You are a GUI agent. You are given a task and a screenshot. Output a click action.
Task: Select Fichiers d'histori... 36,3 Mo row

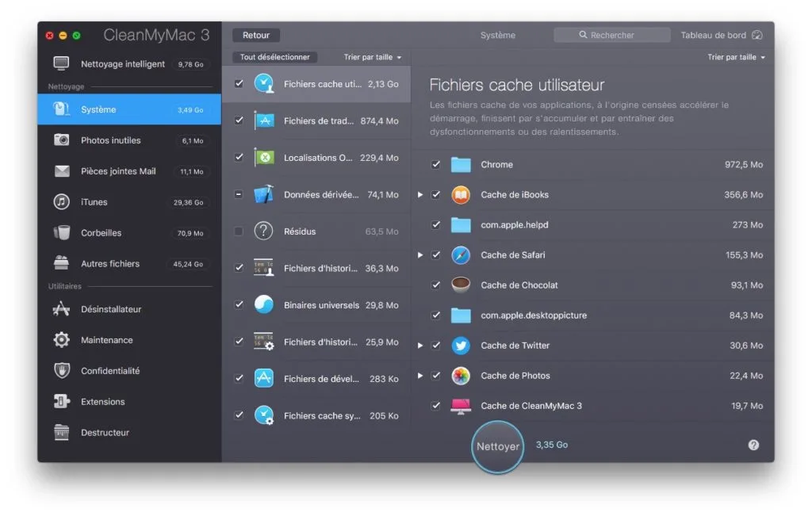point(316,268)
